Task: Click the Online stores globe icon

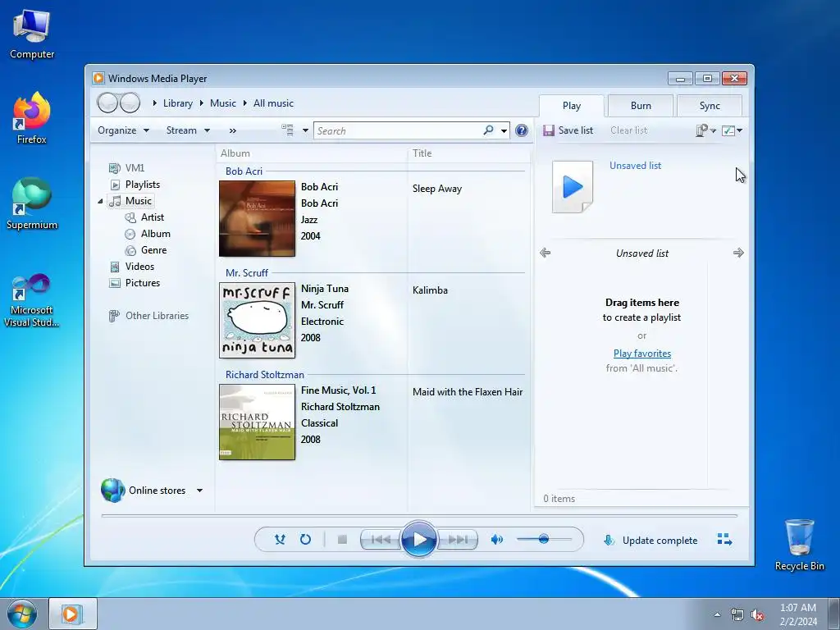Action: pos(113,491)
